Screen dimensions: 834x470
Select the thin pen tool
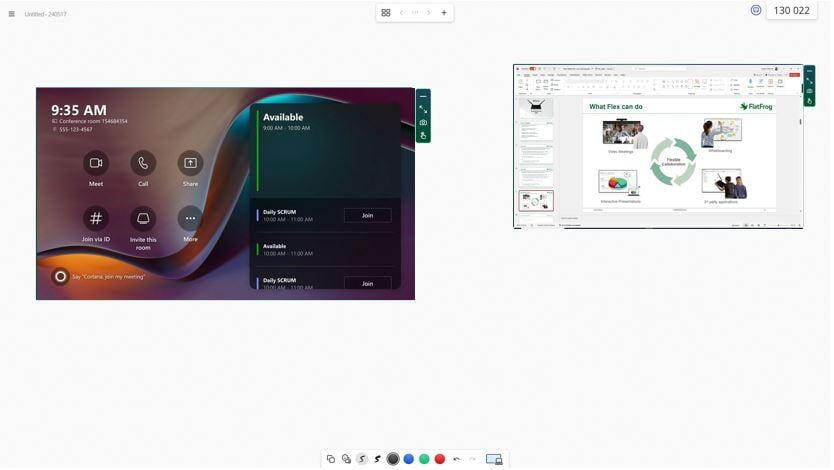coord(362,459)
